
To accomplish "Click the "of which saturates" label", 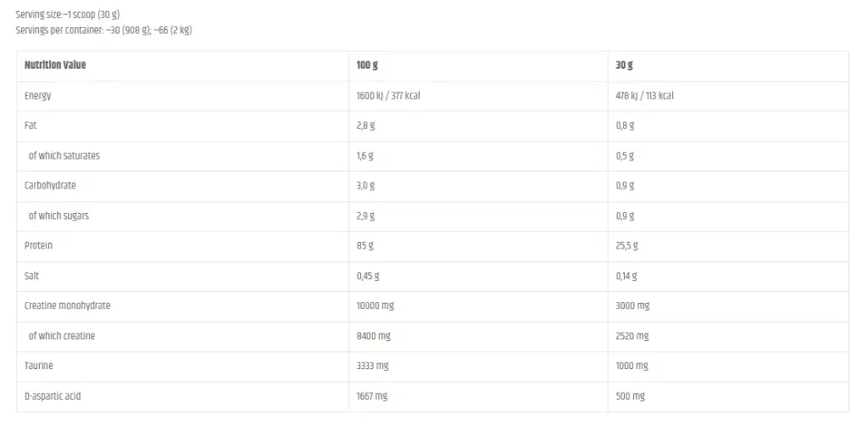I will tap(64, 156).
